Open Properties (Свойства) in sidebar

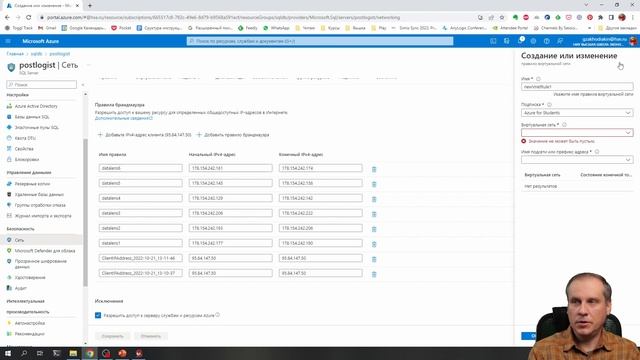[24, 149]
